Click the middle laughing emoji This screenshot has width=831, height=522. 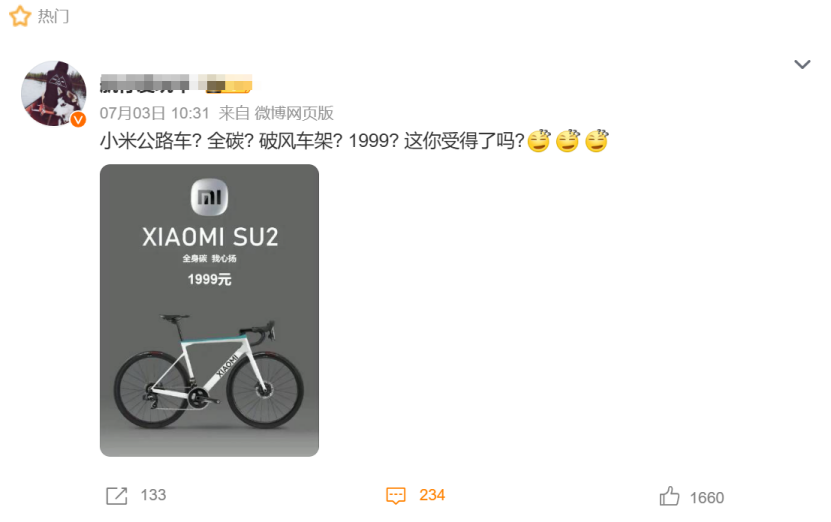(568, 140)
